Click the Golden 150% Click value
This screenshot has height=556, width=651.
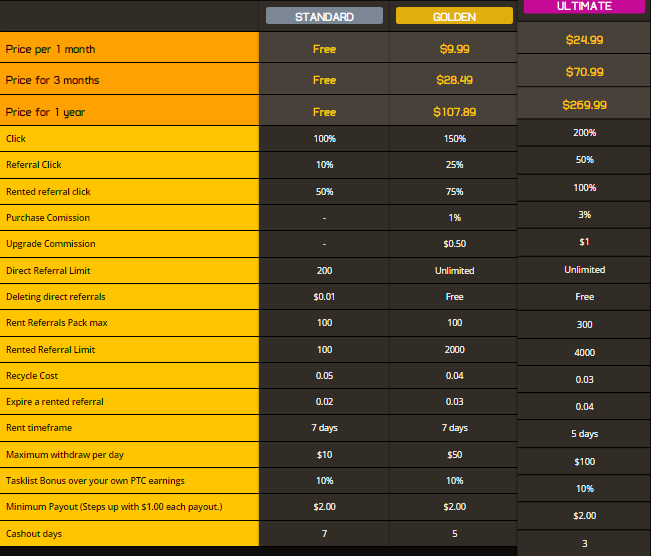(x=455, y=139)
